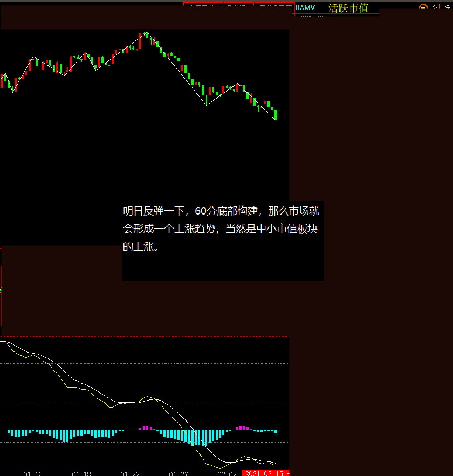
Task: Click the 01 27 date axis label
Action: (x=179, y=473)
